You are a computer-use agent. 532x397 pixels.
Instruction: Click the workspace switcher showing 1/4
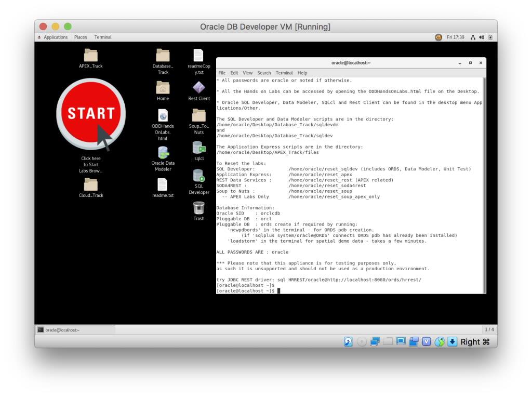[x=489, y=330]
